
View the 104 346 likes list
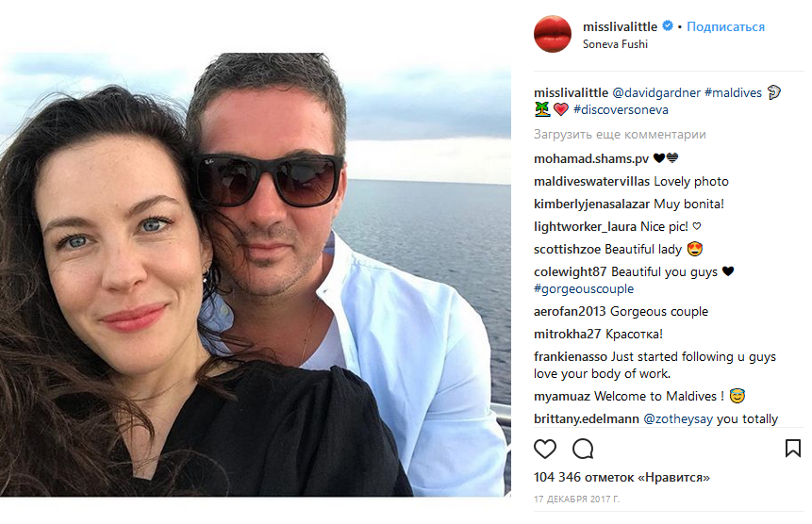[x=621, y=478]
